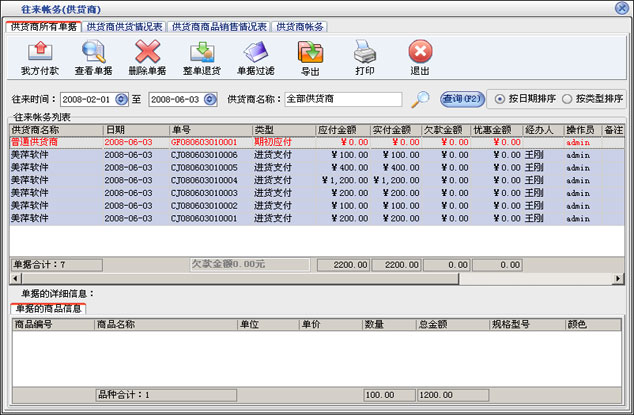Open the end date 2008-06-03 dropdown

click(x=209, y=99)
